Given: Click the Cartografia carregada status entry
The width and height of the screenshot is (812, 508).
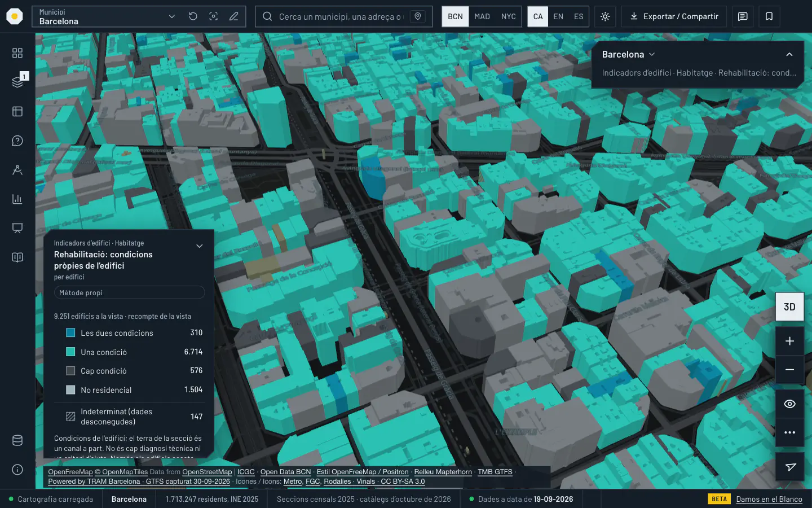Looking at the screenshot, I should pos(51,499).
